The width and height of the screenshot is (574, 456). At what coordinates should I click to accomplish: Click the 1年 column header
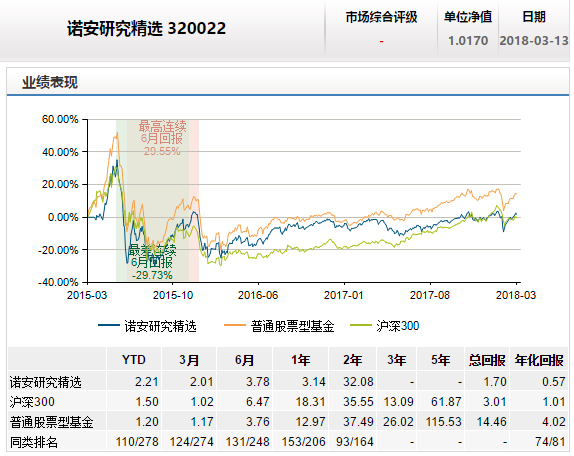tap(301, 360)
